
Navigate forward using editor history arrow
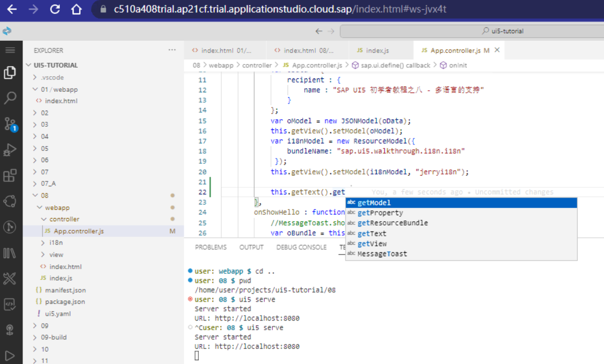click(331, 31)
